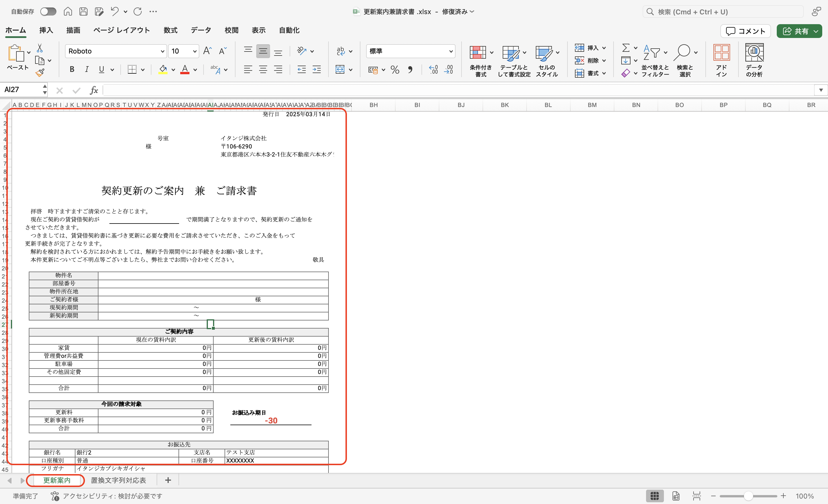Toggle middle vertical alignment
Image resolution: width=828 pixels, height=504 pixels.
263,51
